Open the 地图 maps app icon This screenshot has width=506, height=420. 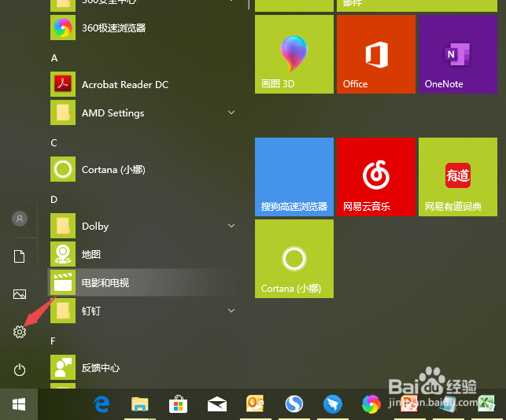pyautogui.click(x=63, y=254)
